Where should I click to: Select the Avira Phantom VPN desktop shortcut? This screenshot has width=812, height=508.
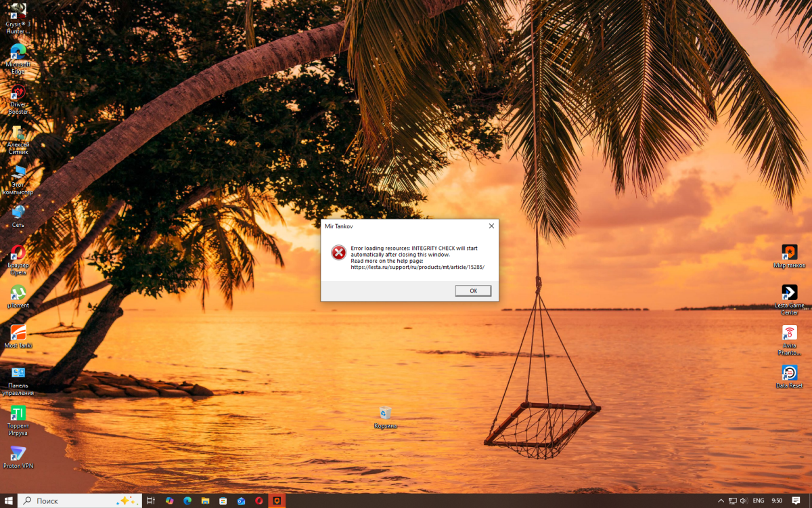[790, 340]
